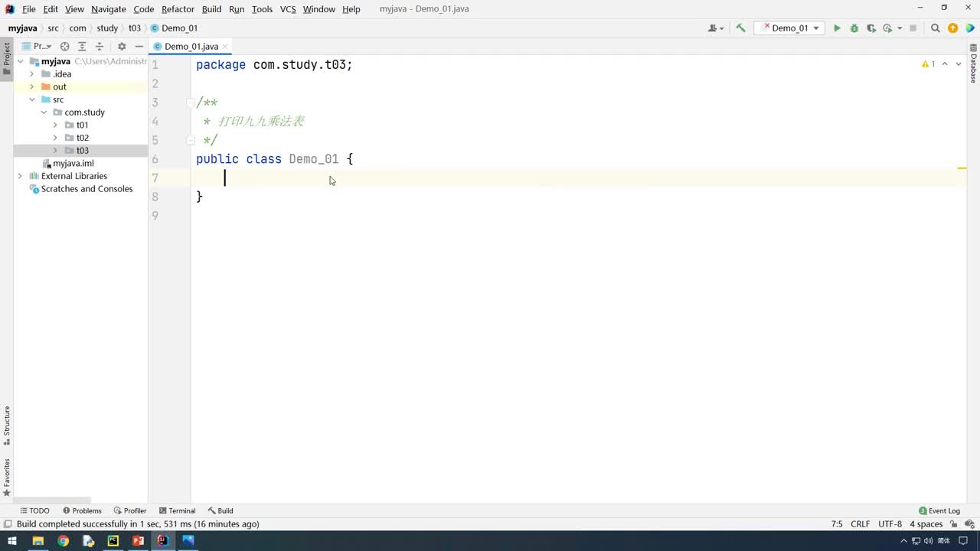
Task: Expand the t02 package
Action: point(55,138)
